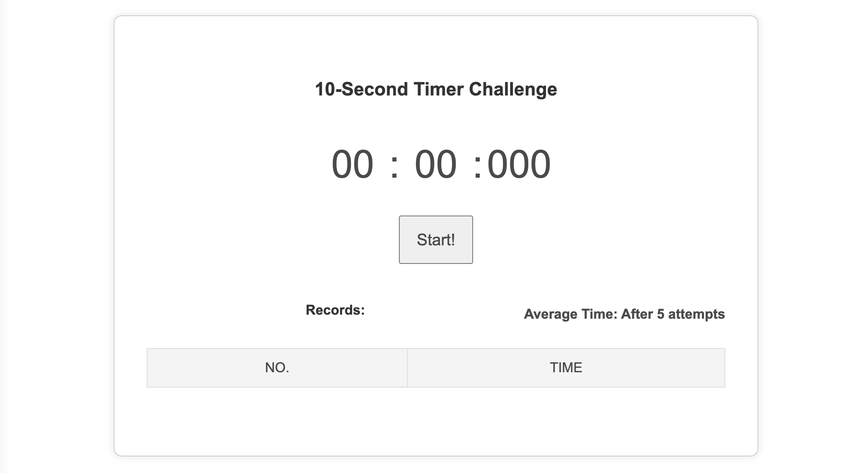Click the timer colon separator left
Screen dimensions: 868x473
[396, 163]
